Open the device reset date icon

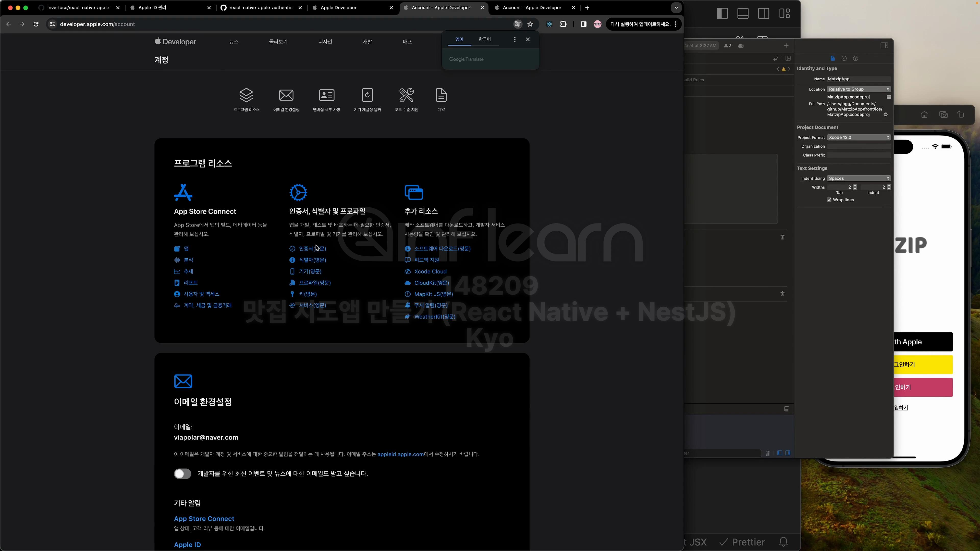pyautogui.click(x=367, y=95)
